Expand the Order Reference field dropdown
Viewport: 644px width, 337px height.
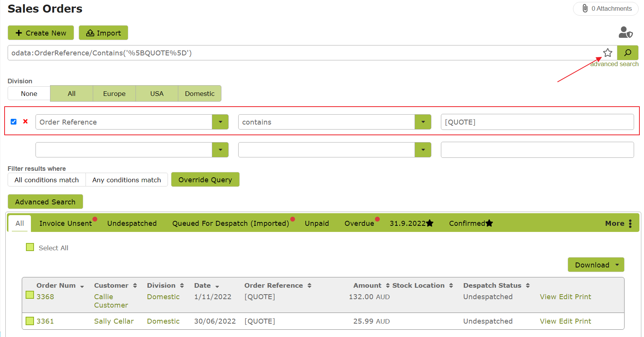point(220,122)
